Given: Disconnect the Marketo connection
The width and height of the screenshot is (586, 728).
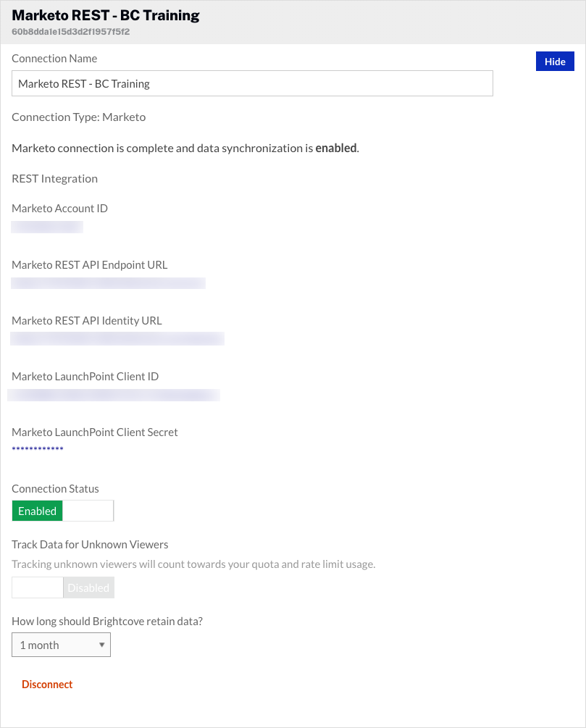Looking at the screenshot, I should point(46,684).
